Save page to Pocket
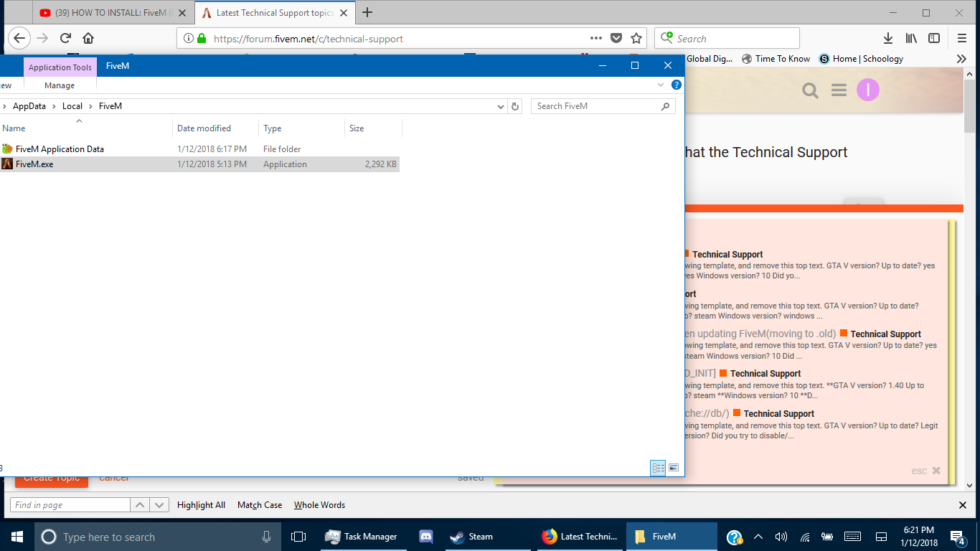980x551 pixels. [x=616, y=39]
